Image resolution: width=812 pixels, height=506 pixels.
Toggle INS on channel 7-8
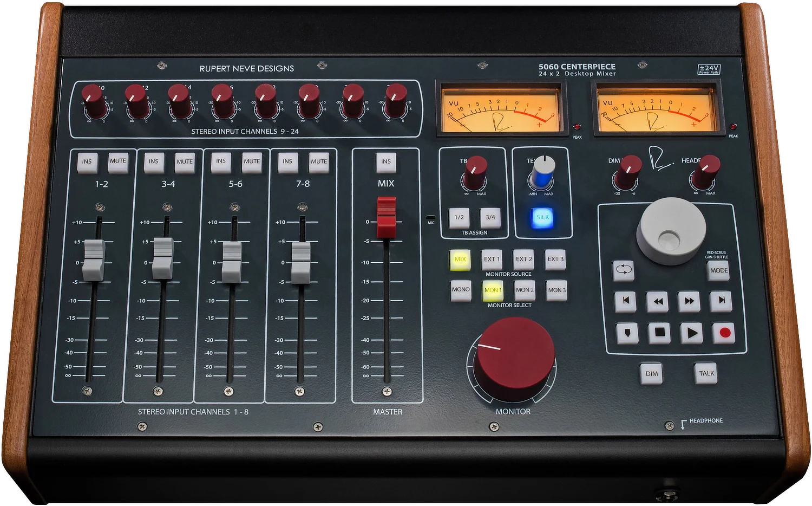tap(287, 163)
